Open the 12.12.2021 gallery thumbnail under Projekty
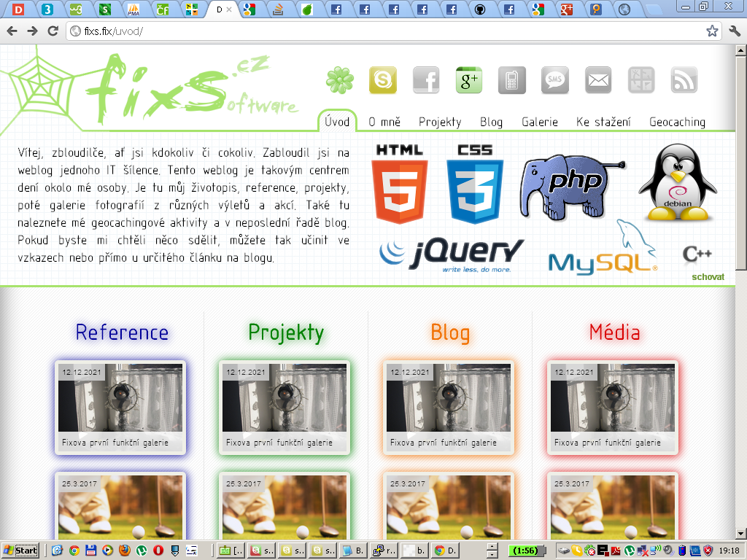 tap(285, 407)
